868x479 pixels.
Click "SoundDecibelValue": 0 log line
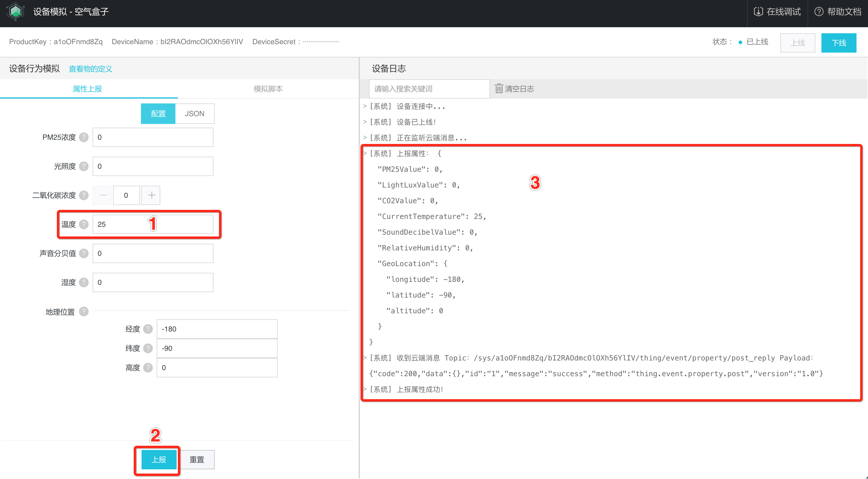(428, 232)
